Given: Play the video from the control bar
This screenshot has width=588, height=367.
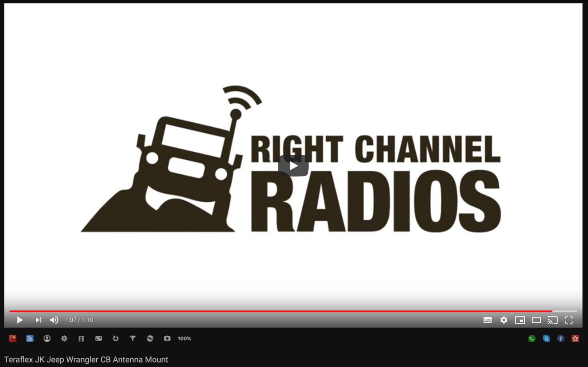Looking at the screenshot, I should pos(20,320).
